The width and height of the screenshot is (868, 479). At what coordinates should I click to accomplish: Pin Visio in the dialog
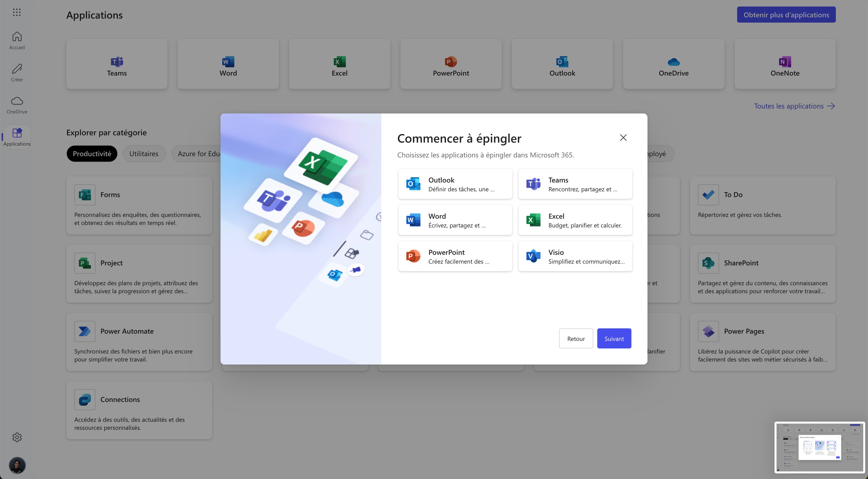[575, 256]
